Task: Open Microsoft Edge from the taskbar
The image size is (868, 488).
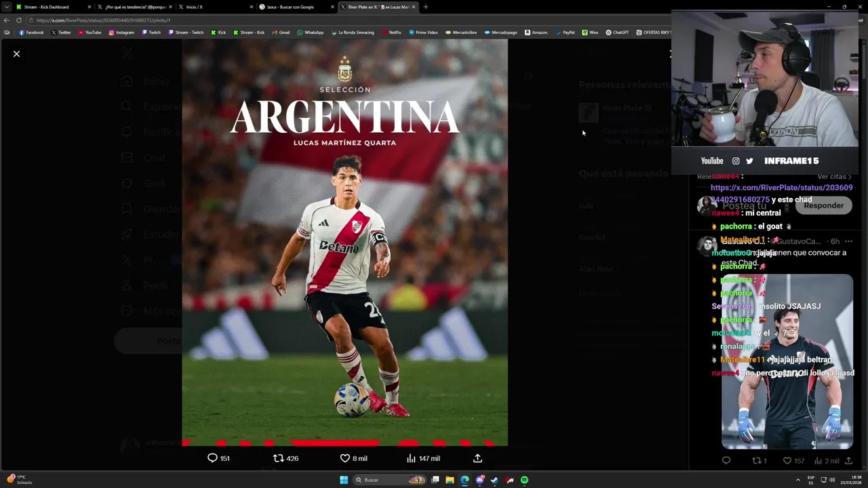Action: [465, 480]
